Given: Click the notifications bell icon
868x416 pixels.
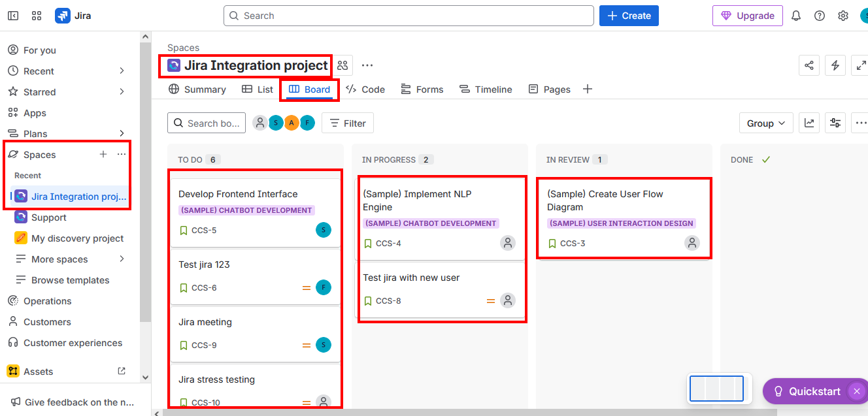Looking at the screenshot, I should (795, 16).
